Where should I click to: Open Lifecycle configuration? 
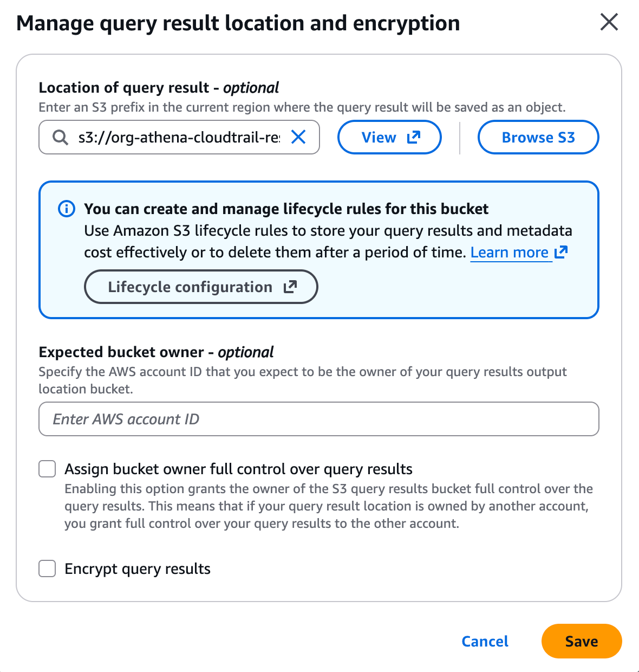tap(201, 287)
